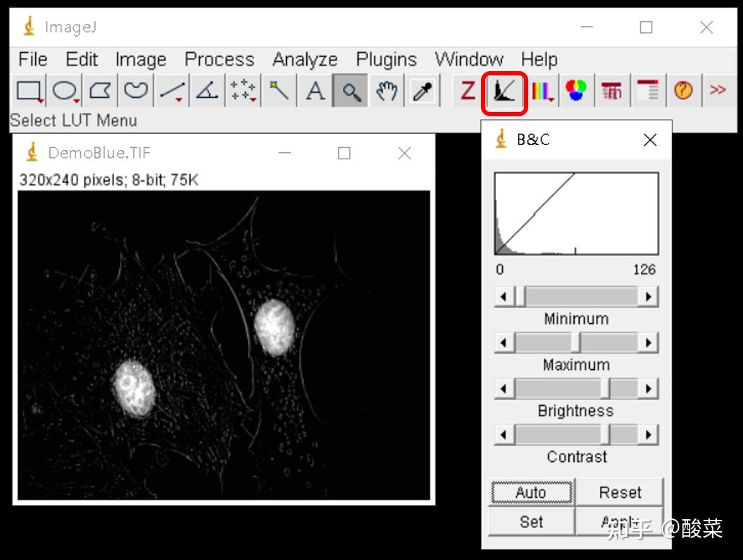Pick the color picker eyedropper tool
Viewport: 743px width, 560px height.
[422, 90]
